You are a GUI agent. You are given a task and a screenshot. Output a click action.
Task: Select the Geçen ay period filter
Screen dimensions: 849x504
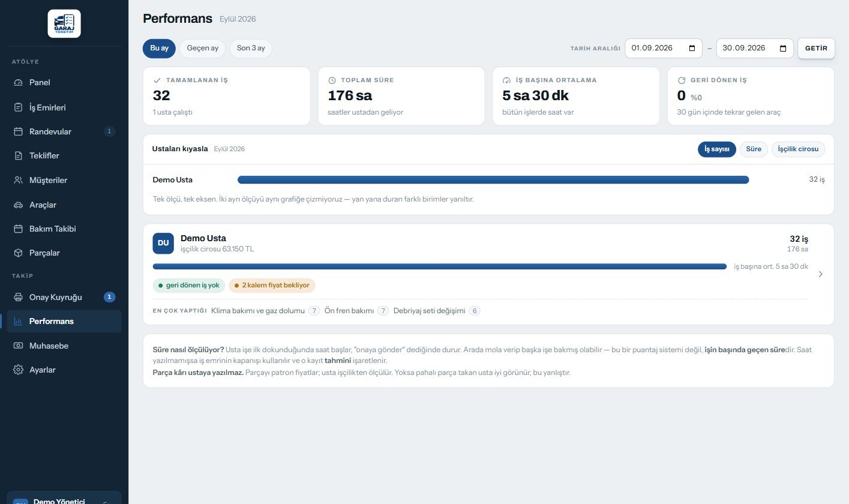click(x=202, y=48)
